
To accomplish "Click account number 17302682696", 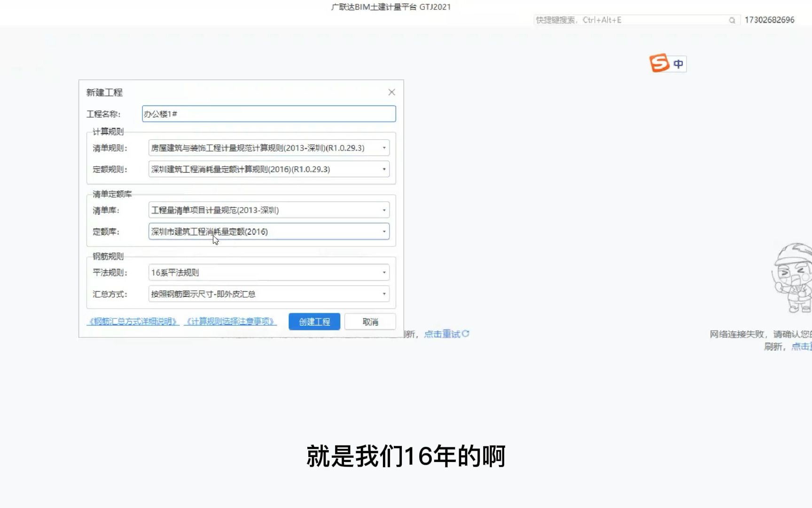I will pyautogui.click(x=769, y=20).
